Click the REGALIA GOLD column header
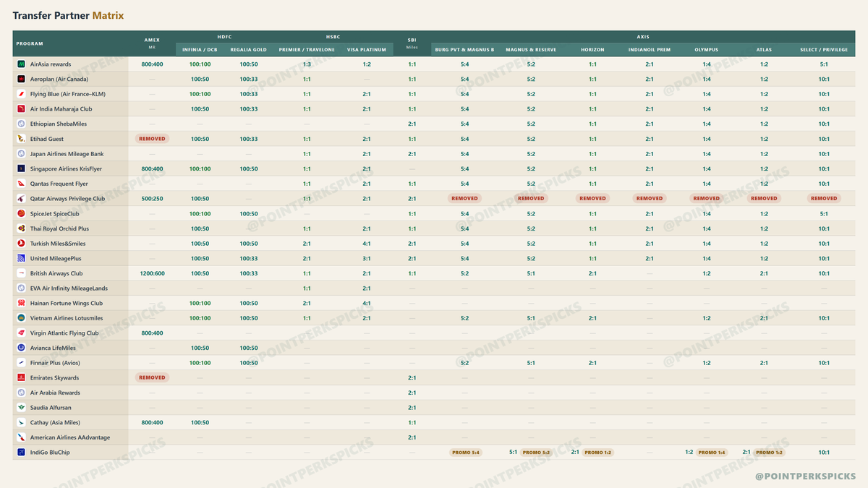Image resolution: width=868 pixels, height=488 pixels. coord(248,50)
